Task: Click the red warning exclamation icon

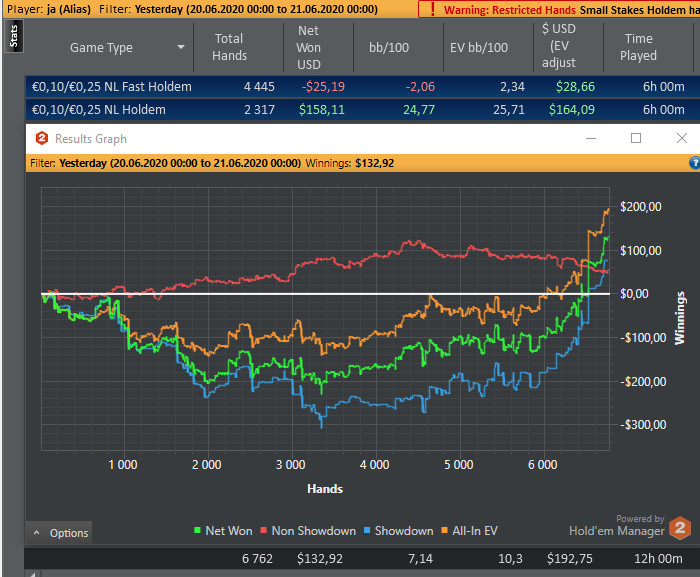Action: coord(432,9)
